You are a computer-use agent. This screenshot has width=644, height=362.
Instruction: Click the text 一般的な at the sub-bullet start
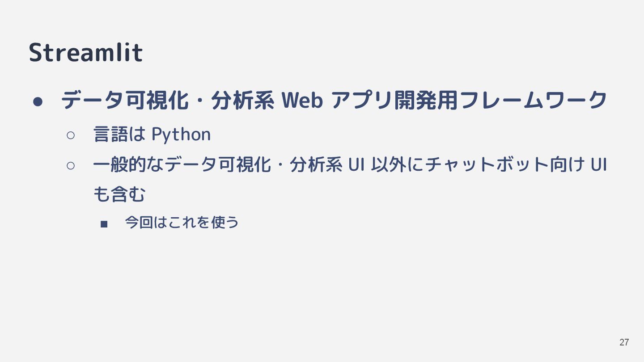pos(129,165)
